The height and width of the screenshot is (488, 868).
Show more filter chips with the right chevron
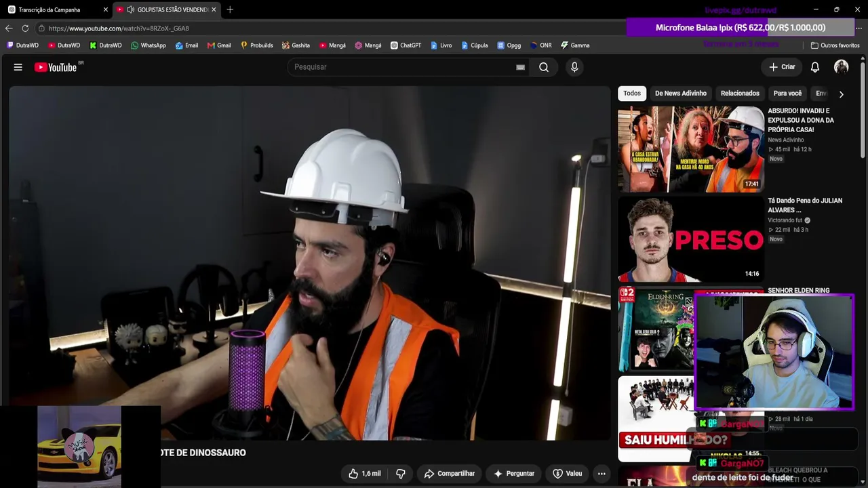coord(841,94)
